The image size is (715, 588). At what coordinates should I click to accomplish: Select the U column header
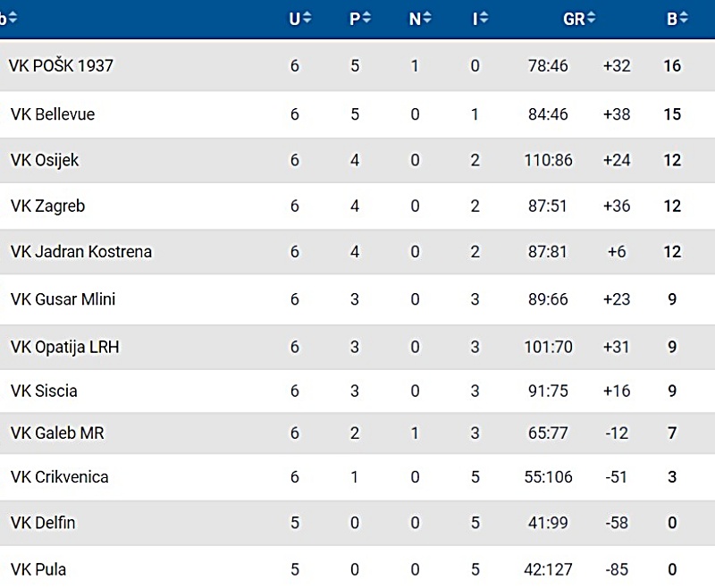(x=295, y=19)
